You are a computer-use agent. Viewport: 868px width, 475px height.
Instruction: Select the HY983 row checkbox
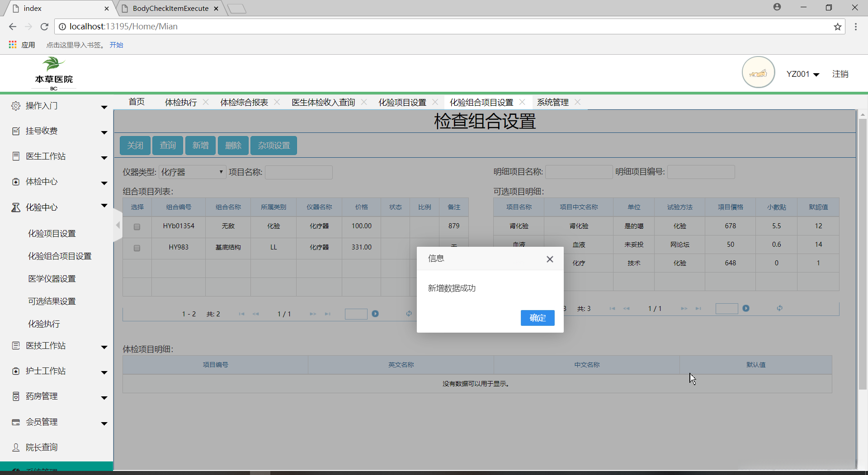(x=137, y=248)
